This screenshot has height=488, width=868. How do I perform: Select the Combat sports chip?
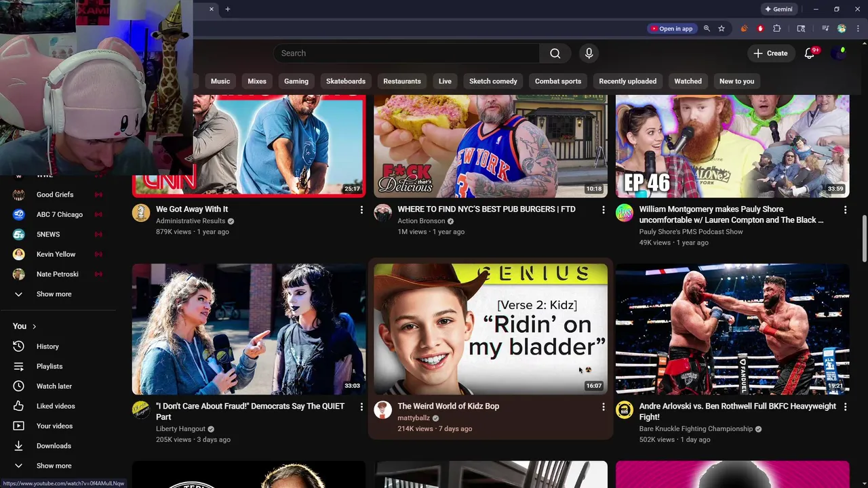click(x=558, y=81)
